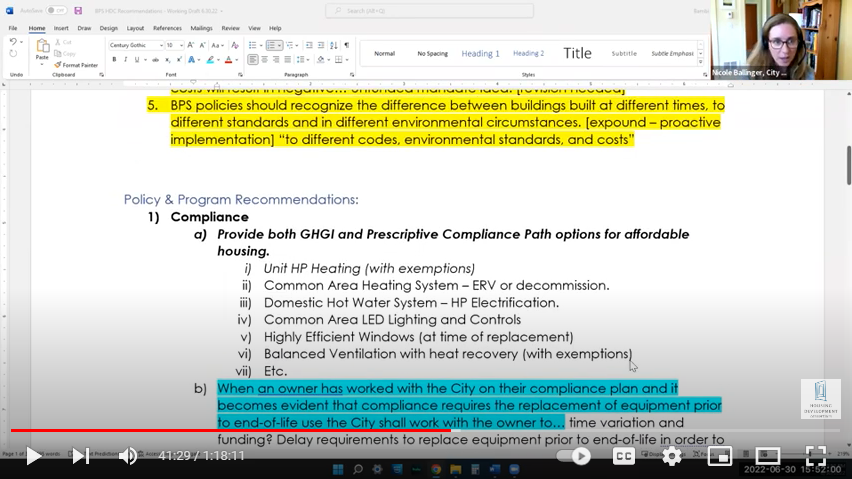
Task: Increase paragraph indent
Action: point(321,45)
